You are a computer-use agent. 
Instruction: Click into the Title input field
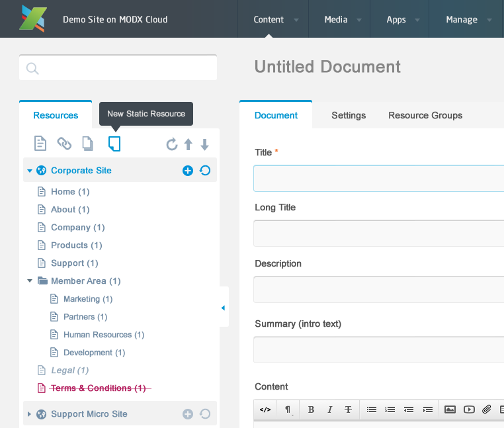(x=378, y=178)
